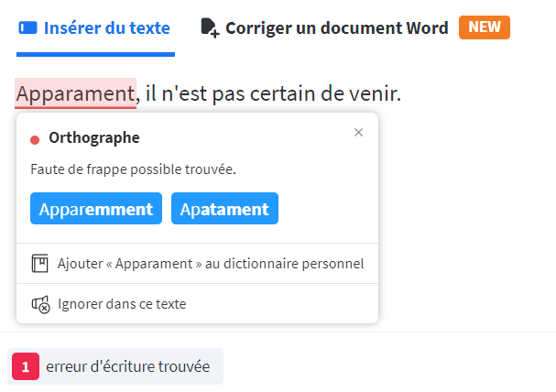Apply the suggestion Apatament
556x392 pixels.
click(224, 209)
